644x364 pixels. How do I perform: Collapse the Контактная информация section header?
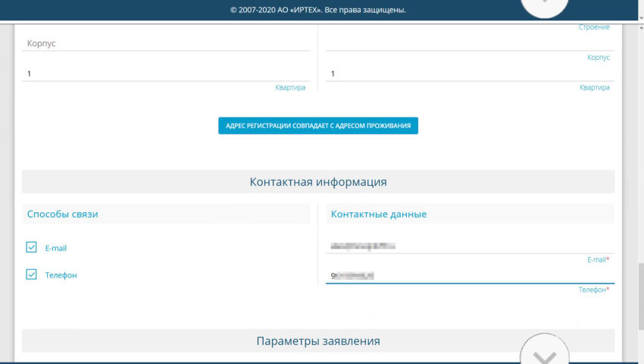318,182
